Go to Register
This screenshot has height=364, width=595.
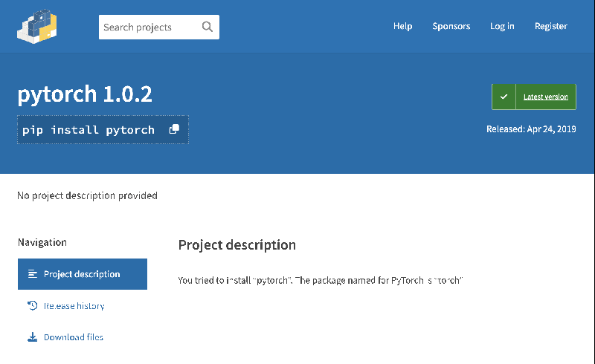(551, 26)
